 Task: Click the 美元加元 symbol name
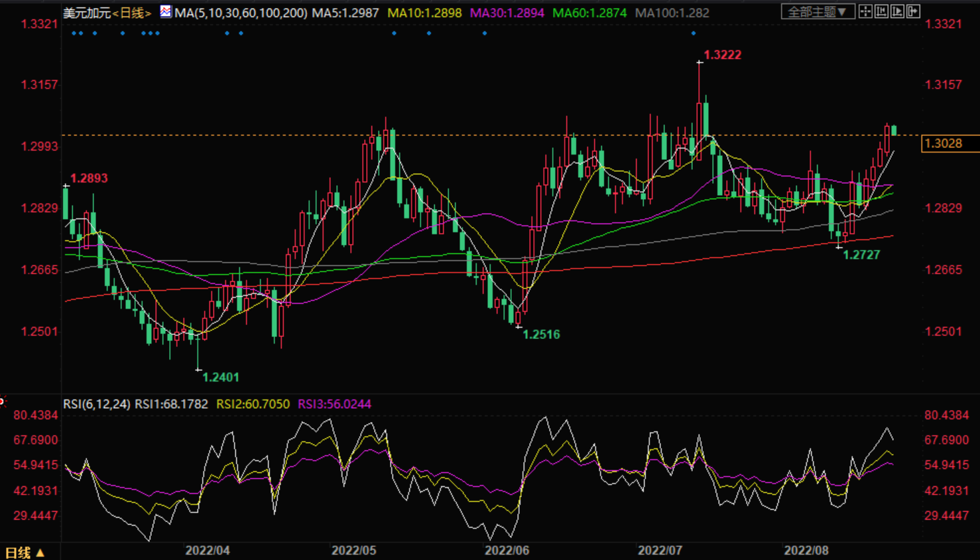[86, 13]
